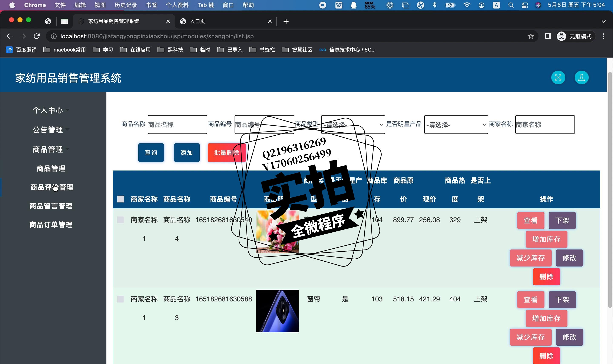
Task: Go forward with the browser forward arrow
Action: click(23, 36)
